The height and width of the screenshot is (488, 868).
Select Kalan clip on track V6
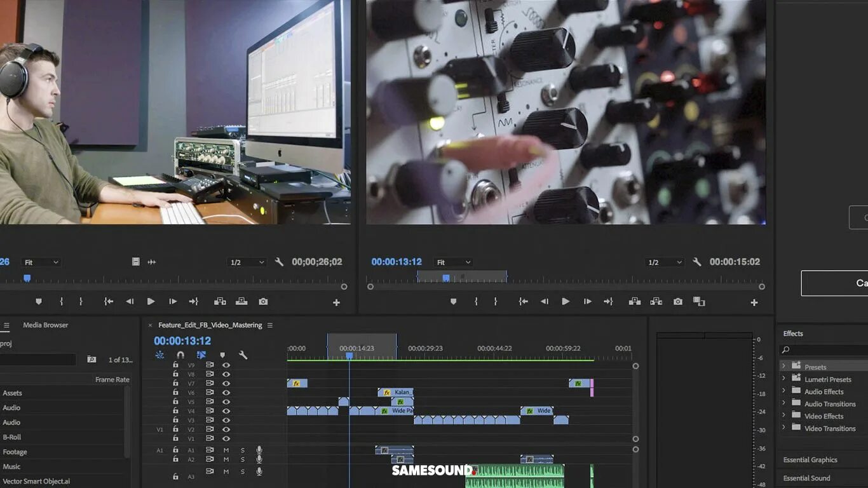click(x=396, y=393)
